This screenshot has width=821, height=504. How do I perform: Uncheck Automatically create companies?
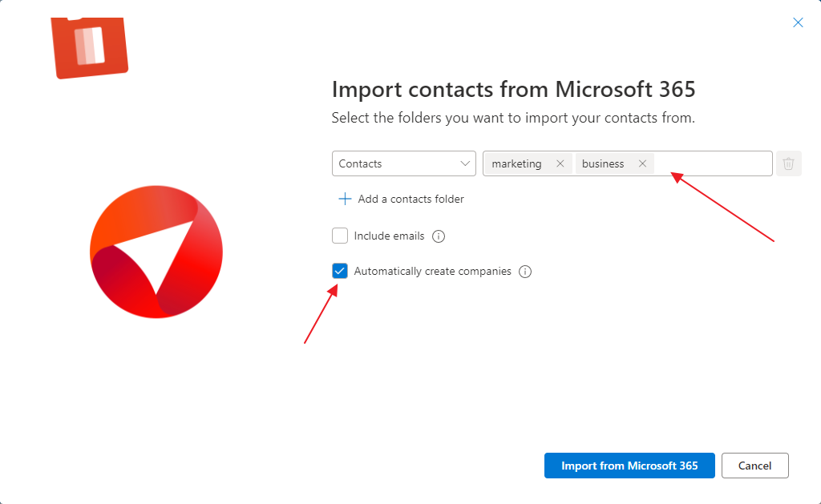click(x=340, y=271)
